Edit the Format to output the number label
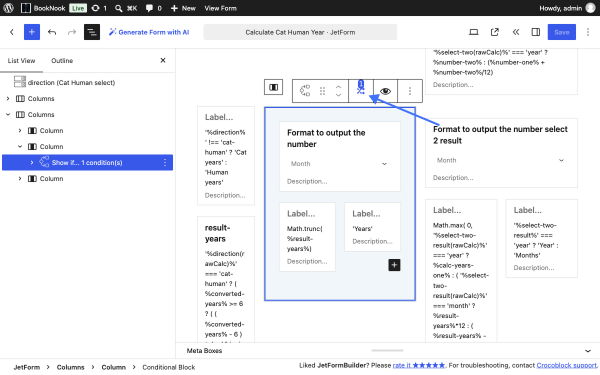The width and height of the screenshot is (600, 375). click(326, 138)
